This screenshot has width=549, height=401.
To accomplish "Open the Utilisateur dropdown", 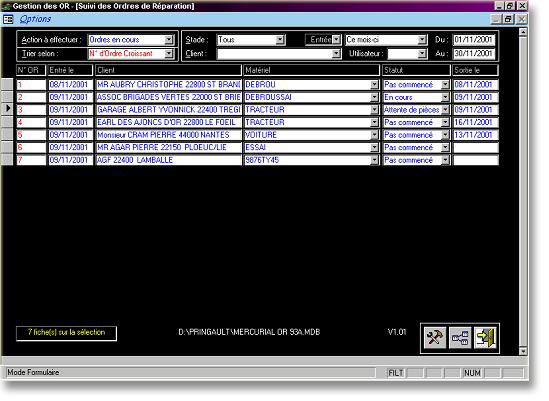I will point(422,54).
